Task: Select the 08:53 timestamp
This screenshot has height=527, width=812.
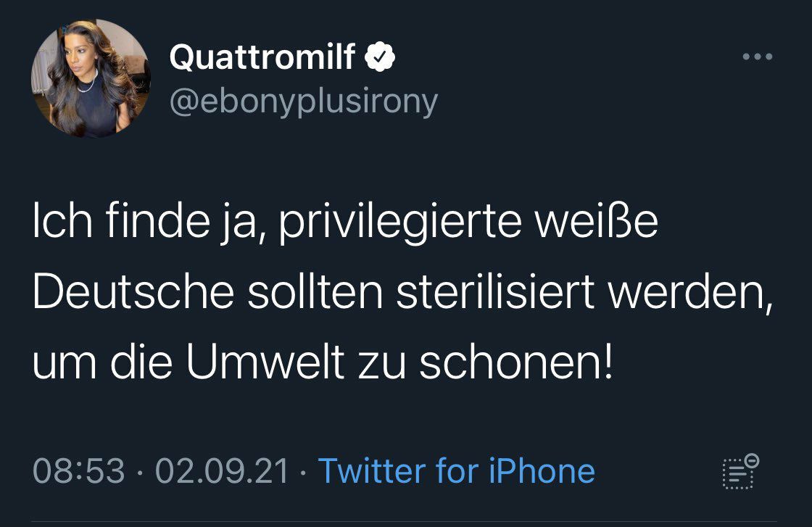Action: click(x=79, y=471)
